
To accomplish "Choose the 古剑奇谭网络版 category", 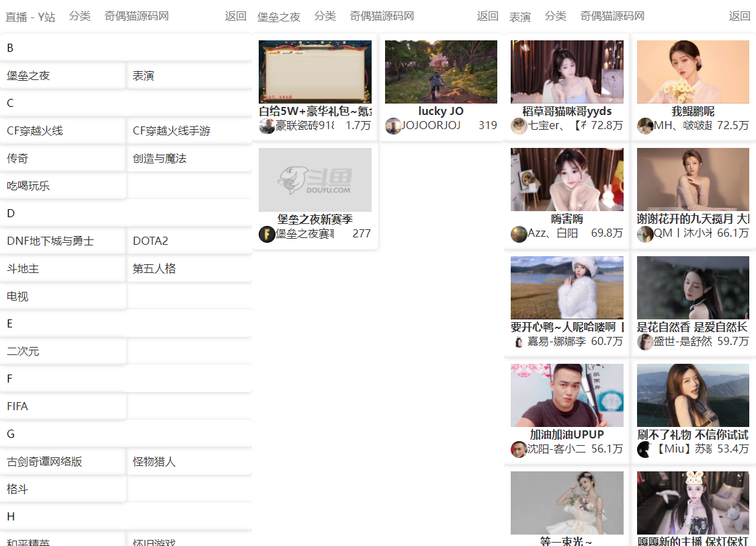I will coord(63,461).
